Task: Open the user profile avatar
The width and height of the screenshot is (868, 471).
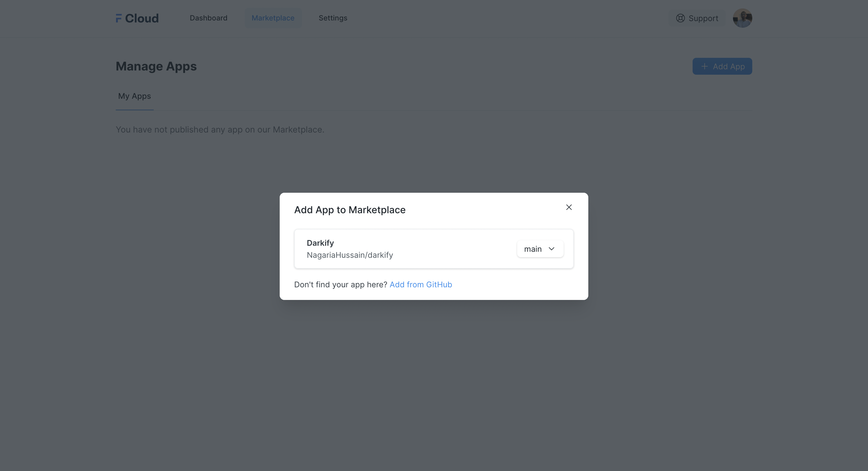Action: point(742,18)
